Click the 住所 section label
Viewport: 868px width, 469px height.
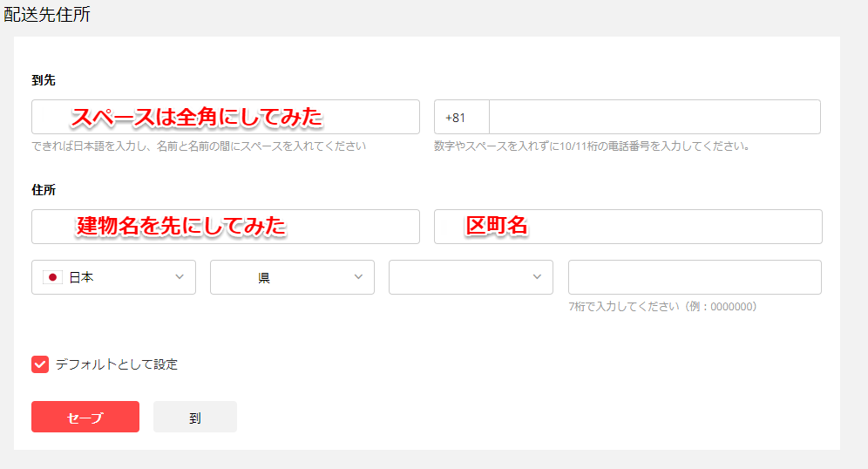pos(44,190)
